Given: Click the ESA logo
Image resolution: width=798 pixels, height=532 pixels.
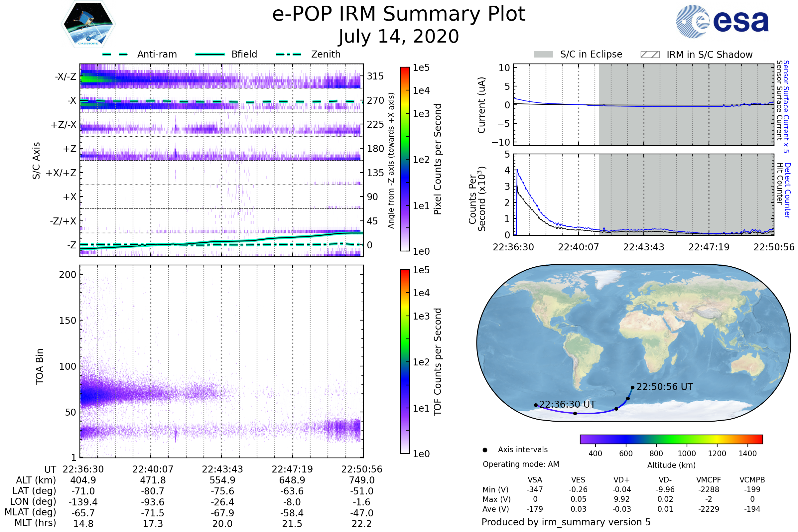Looking at the screenshot, I should [x=722, y=22].
